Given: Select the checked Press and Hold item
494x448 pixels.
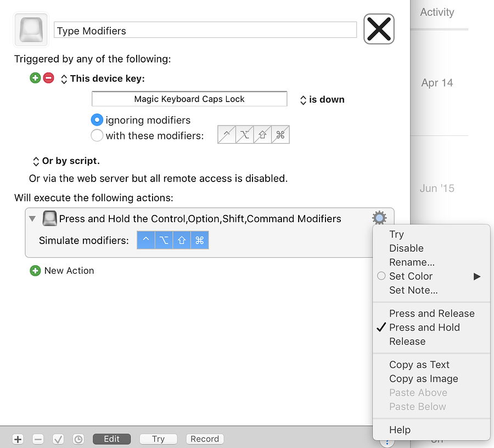Looking at the screenshot, I should pos(431,327).
